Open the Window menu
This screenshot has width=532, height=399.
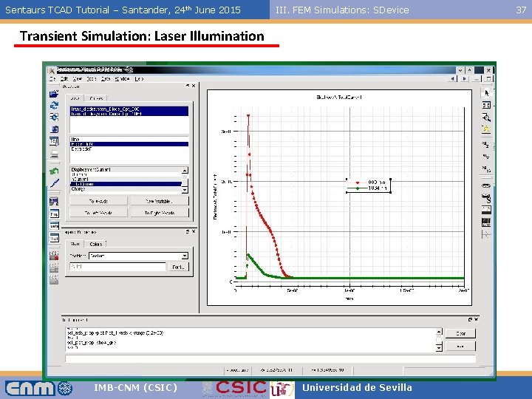click(x=122, y=79)
